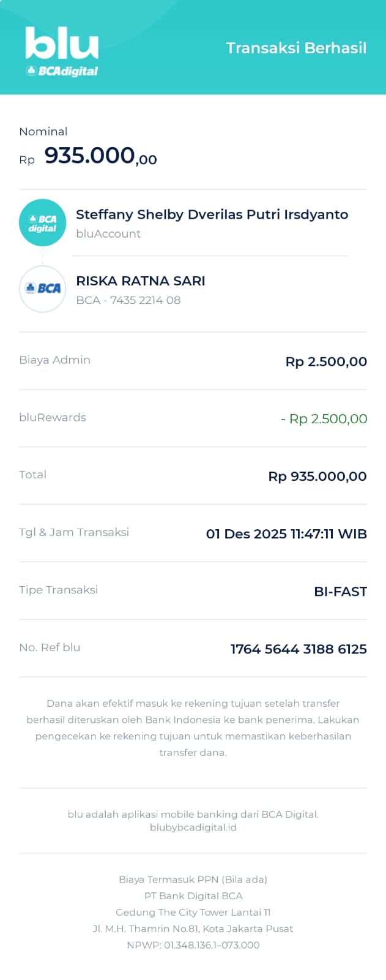The image size is (386, 980).
Task: Open the blubybcadigital.id link
Action: 193,827
